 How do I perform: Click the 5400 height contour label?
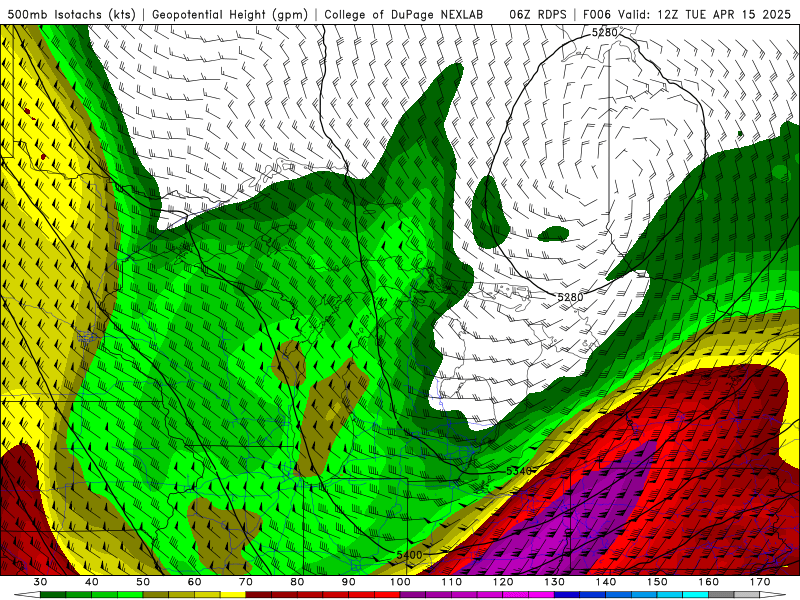point(409,555)
